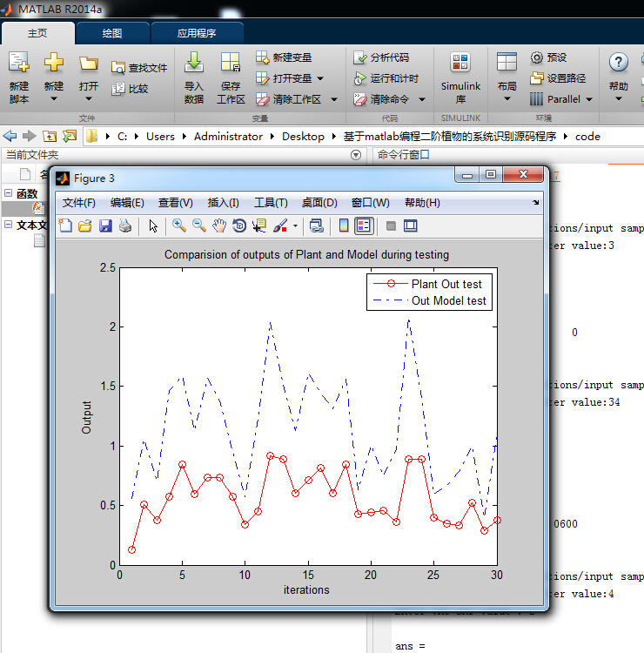644x653 pixels.
Task: Click Save Figure floppy disk icon
Action: tap(105, 226)
